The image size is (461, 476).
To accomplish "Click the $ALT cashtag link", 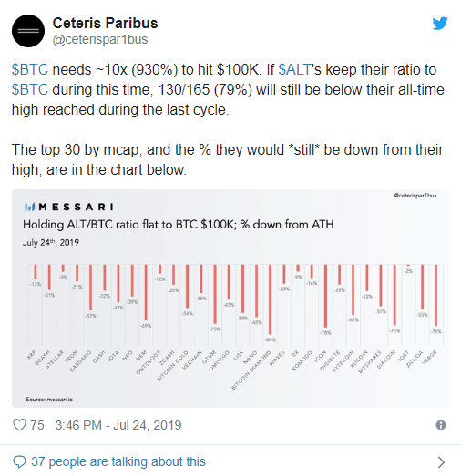I will (295, 69).
